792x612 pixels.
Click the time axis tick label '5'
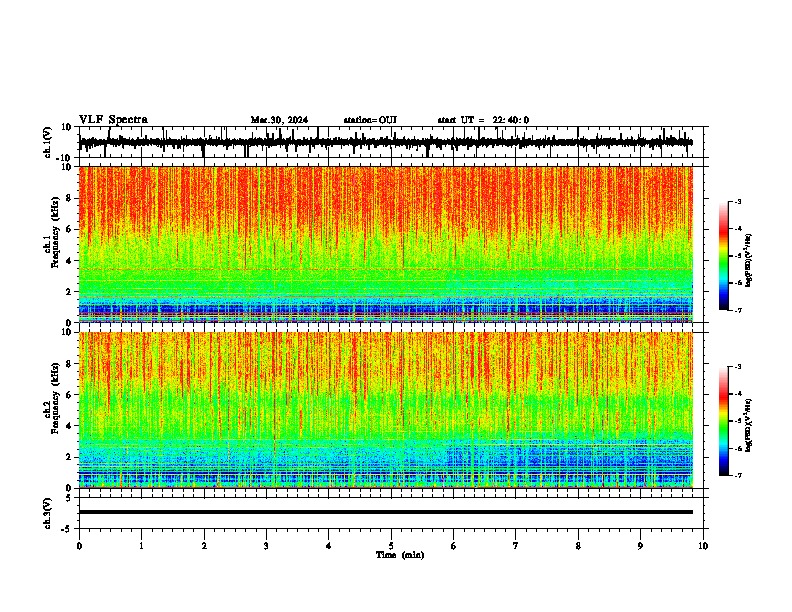(391, 546)
